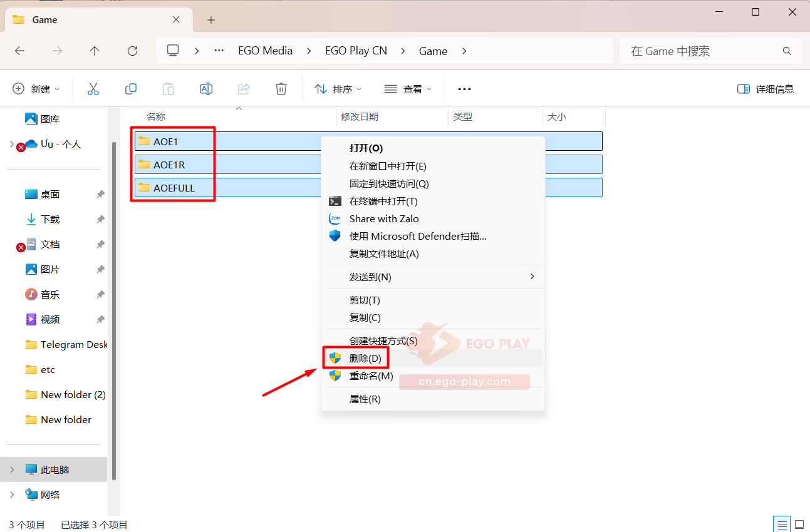Choose 创建快捷方式(S) in context menu
The image size is (810, 532).
coord(432,341)
